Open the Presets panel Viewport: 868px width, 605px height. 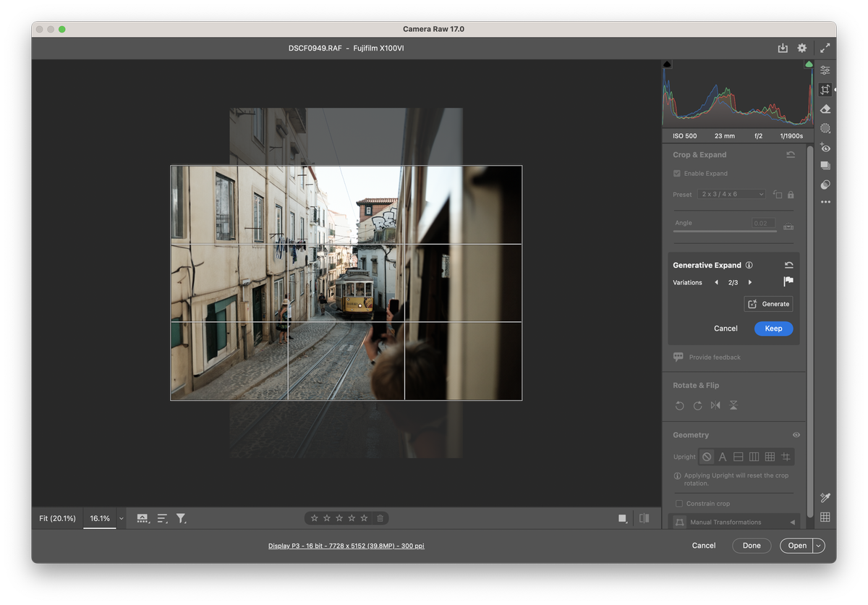825,165
